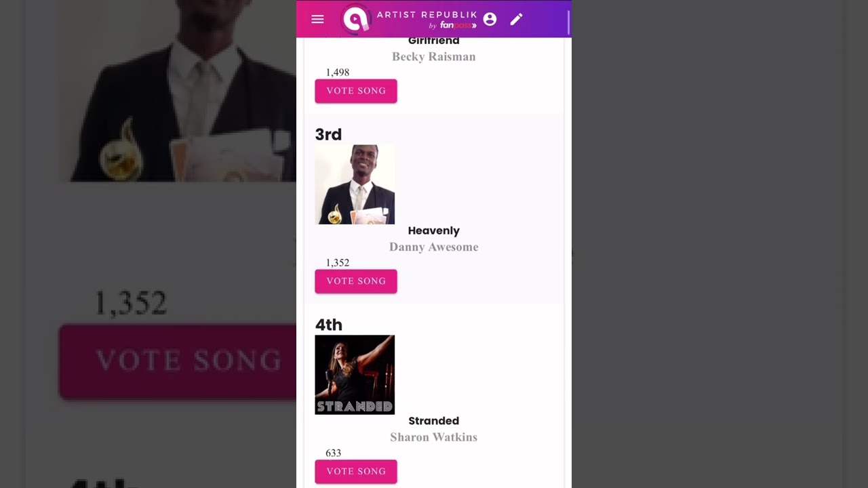Open Sharon Watkins artist name

click(x=434, y=438)
